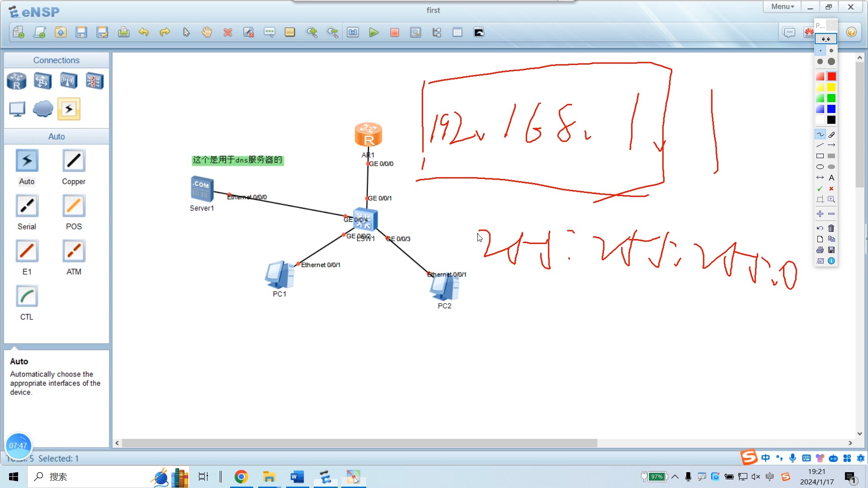Pick solid yellow in annotation palette
This screenshot has height=488, width=868.
pos(831,87)
